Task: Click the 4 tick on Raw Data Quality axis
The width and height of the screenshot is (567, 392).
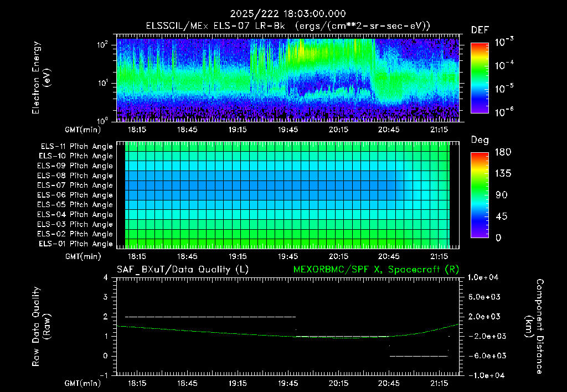Action: pos(106,278)
